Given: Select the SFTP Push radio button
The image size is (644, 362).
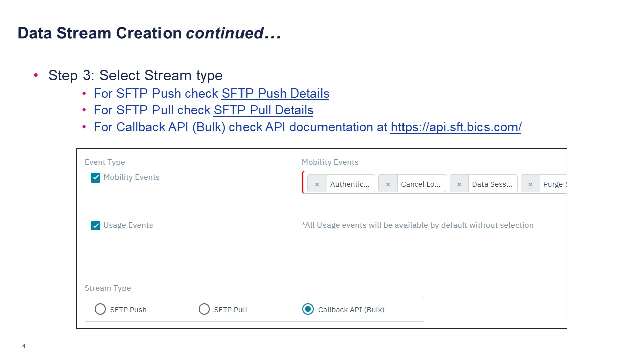Looking at the screenshot, I should 100,309.
